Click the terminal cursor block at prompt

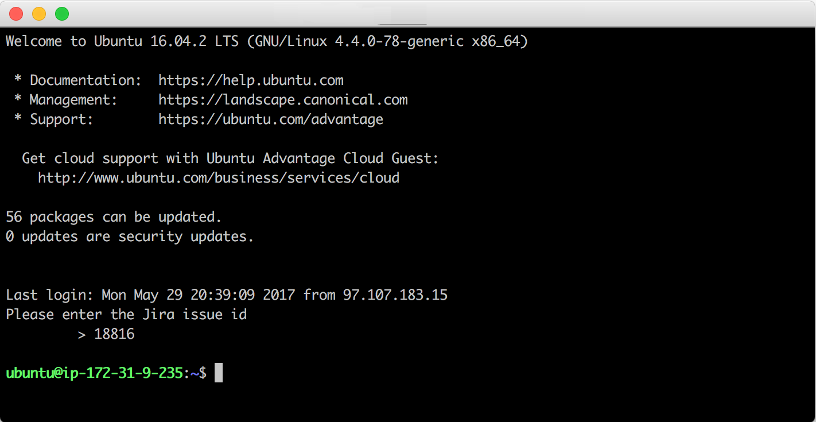[219, 373]
